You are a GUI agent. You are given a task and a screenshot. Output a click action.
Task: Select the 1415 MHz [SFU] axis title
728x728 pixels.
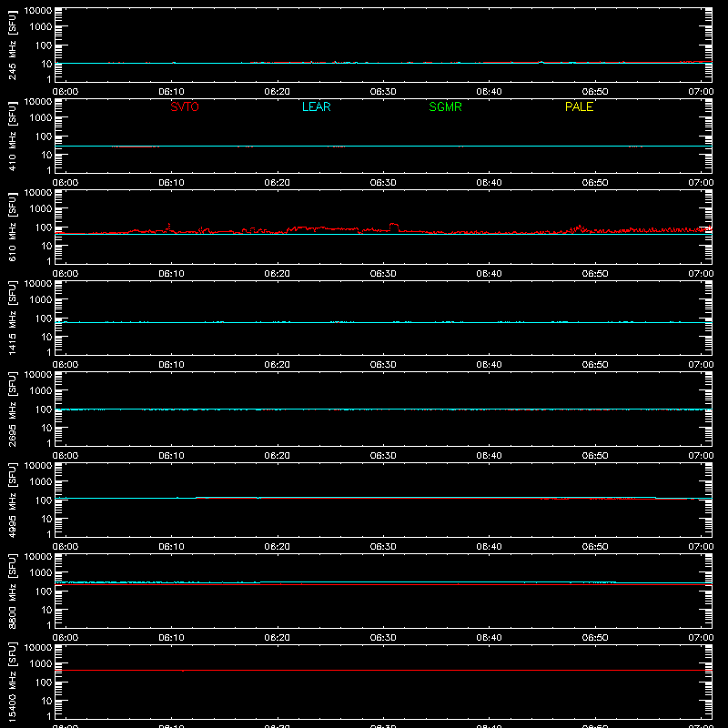12,318
